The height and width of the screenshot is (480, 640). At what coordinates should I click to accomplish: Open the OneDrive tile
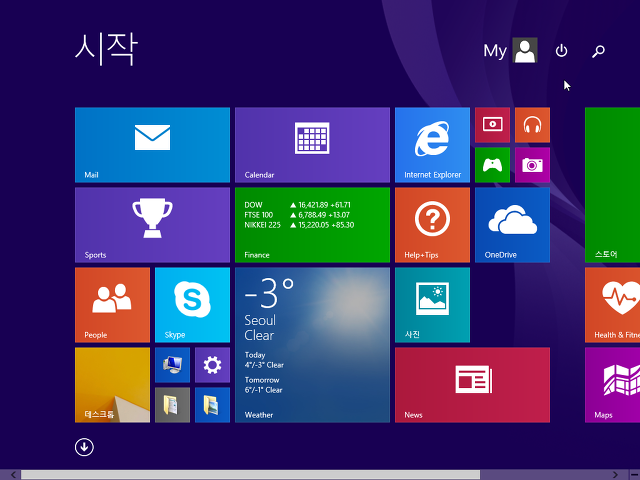tap(512, 225)
